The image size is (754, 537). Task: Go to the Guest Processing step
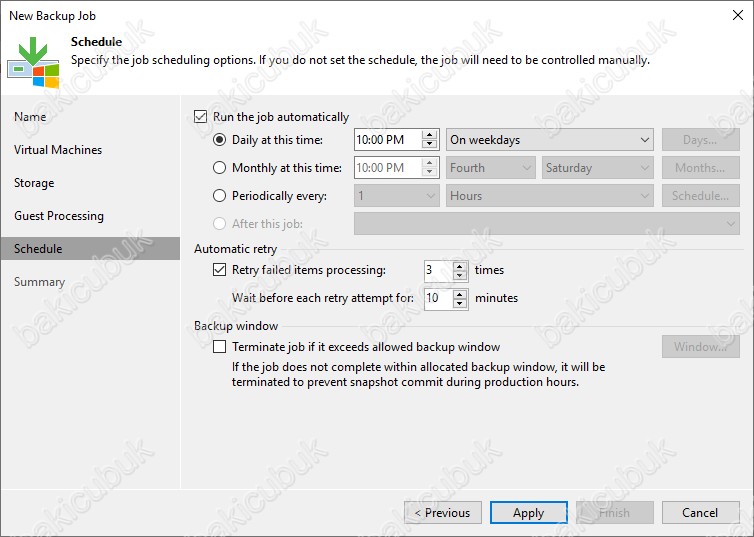[59, 216]
